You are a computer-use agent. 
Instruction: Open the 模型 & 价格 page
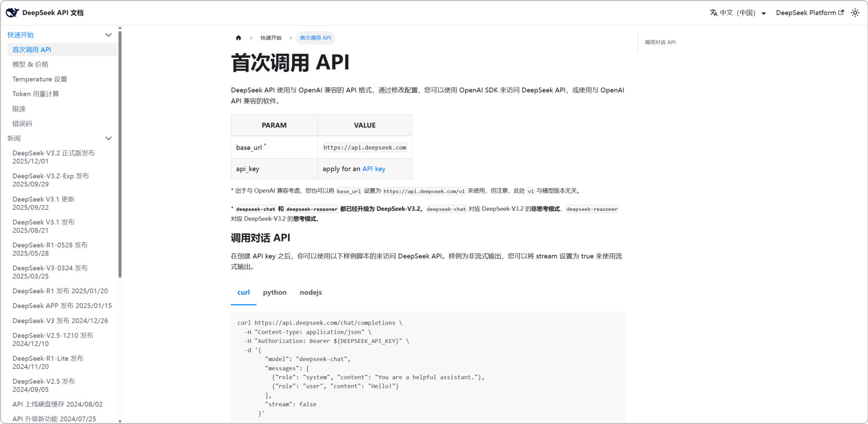pyautogui.click(x=30, y=64)
